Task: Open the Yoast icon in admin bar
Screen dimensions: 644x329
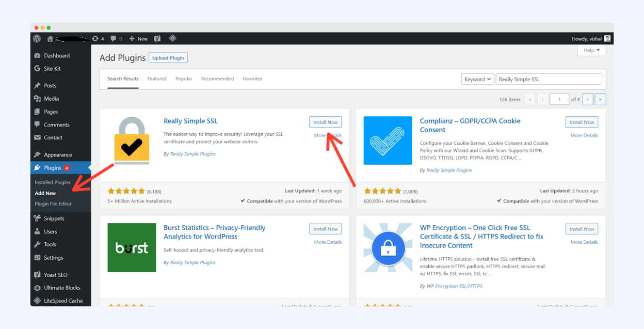Action: coord(157,39)
